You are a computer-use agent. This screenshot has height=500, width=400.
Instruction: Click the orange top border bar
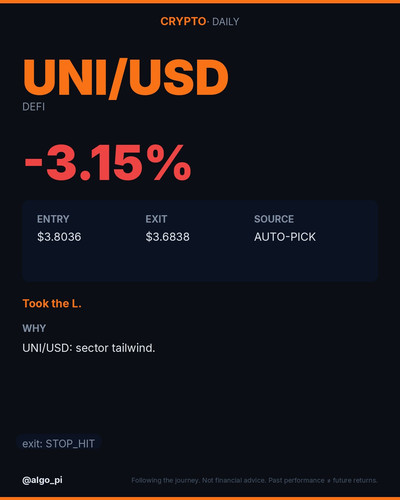click(x=200, y=2)
